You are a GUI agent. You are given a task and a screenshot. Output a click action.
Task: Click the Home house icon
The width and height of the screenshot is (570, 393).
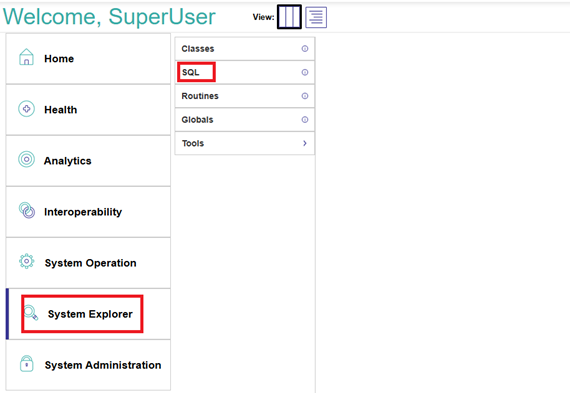click(x=26, y=57)
